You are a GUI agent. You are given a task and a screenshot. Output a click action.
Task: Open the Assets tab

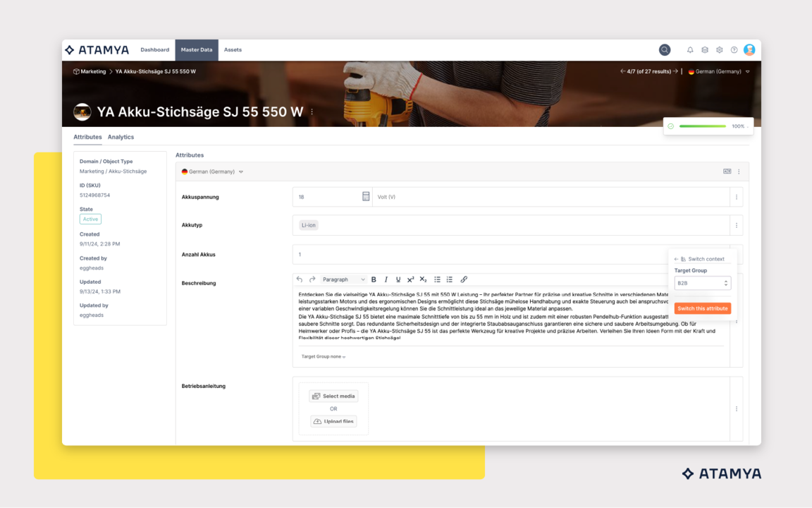click(x=233, y=50)
